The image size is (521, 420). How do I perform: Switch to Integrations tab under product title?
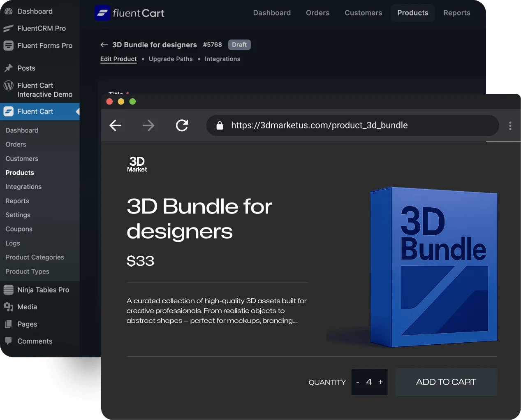click(x=222, y=59)
